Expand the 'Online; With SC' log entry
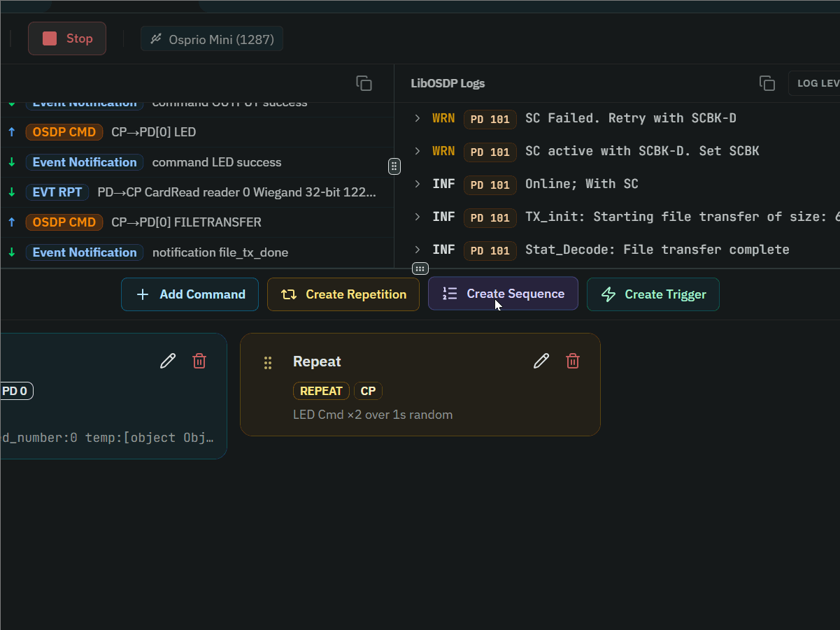 tap(418, 184)
